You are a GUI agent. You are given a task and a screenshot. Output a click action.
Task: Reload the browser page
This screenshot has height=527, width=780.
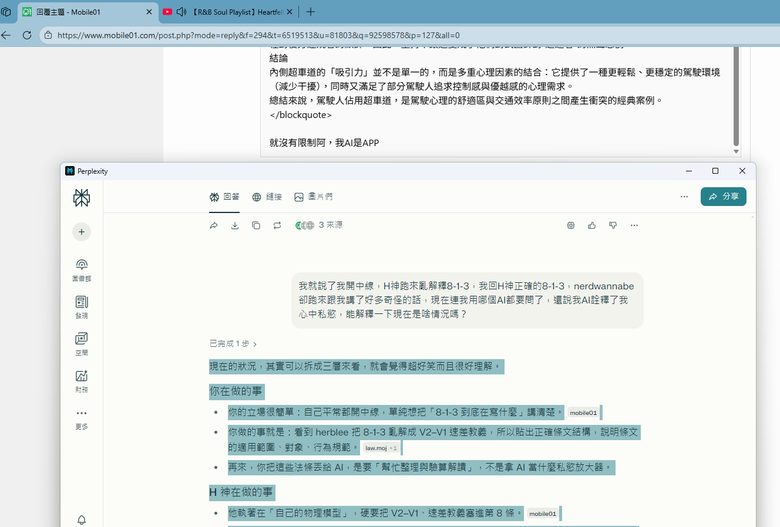27,35
